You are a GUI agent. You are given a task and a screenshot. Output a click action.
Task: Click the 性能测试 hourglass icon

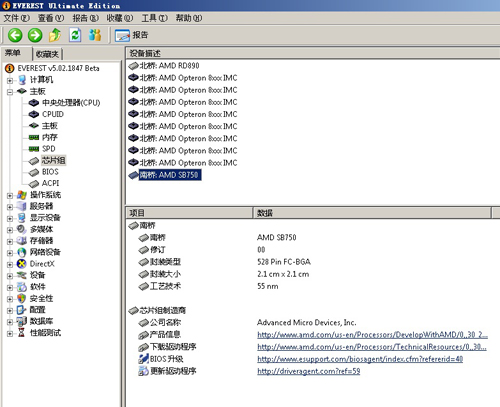point(22,333)
